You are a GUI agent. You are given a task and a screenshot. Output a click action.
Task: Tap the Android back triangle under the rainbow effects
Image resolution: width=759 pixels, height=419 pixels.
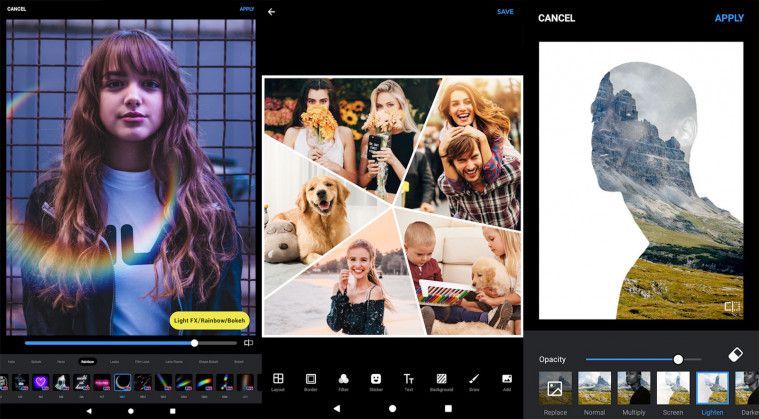89,411
